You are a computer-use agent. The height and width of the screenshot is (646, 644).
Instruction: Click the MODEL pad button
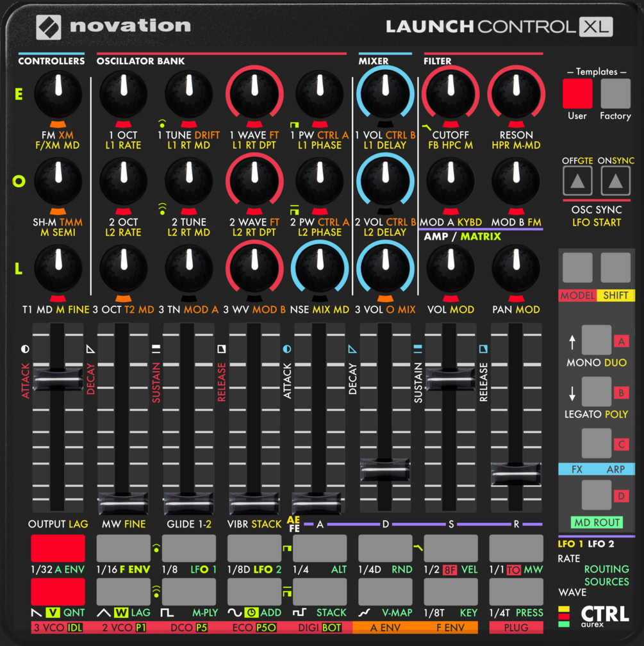pyautogui.click(x=577, y=268)
